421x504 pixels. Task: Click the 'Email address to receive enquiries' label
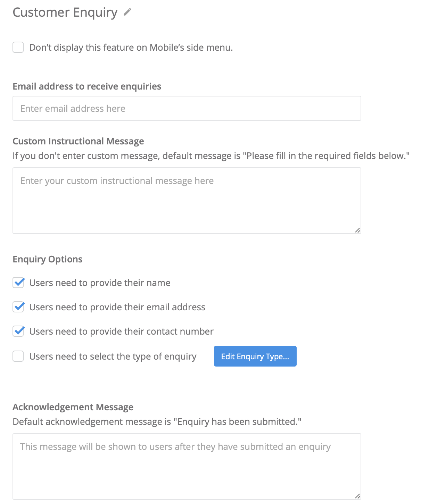pos(87,86)
